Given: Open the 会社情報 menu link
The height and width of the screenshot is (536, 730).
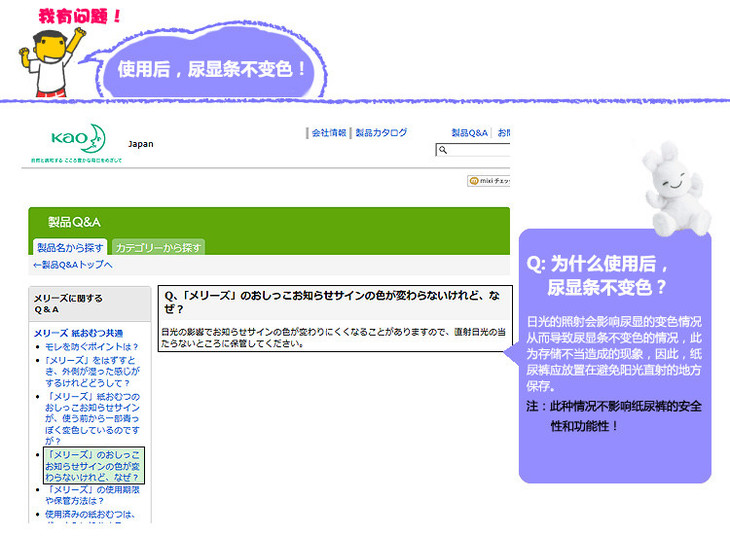Looking at the screenshot, I should tap(328, 132).
